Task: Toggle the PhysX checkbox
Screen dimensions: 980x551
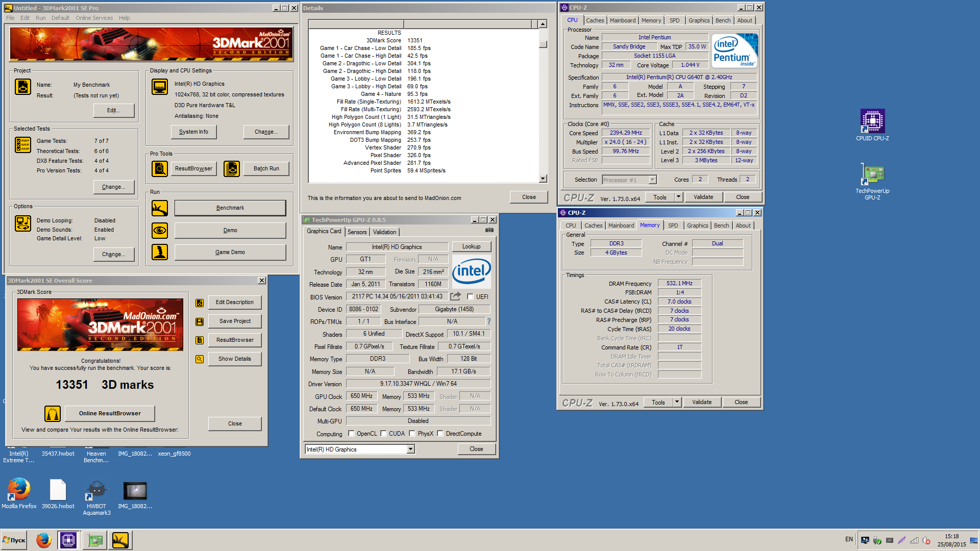Action: [x=412, y=434]
